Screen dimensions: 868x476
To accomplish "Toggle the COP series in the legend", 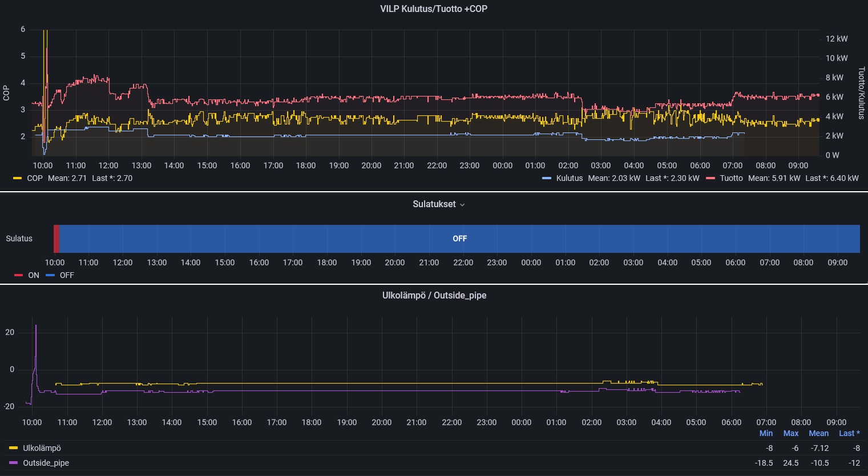I will (35, 178).
